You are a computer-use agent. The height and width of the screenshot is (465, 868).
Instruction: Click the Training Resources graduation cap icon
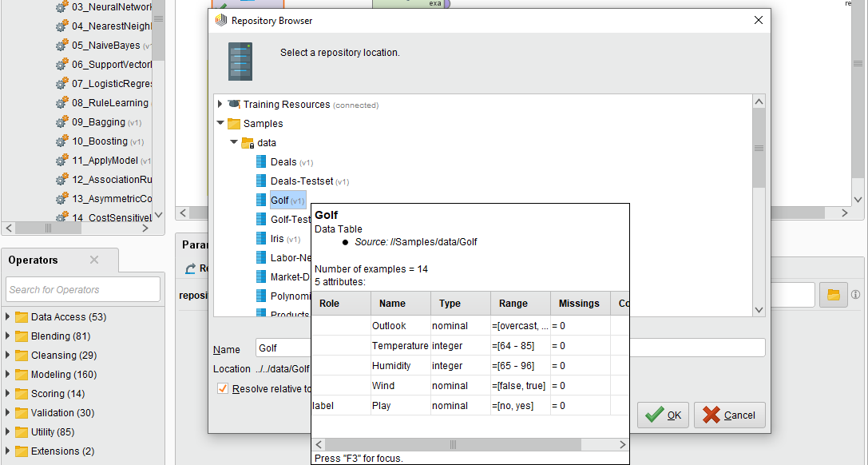[x=234, y=105]
